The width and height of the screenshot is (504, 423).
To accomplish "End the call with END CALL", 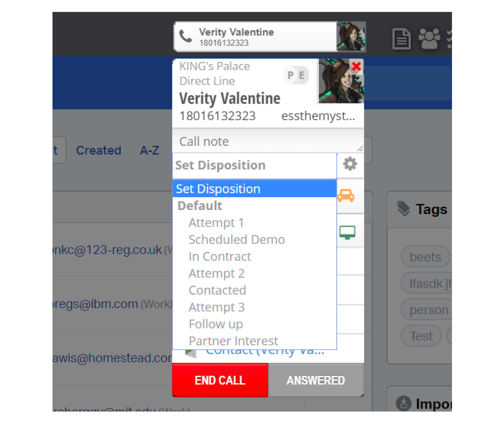I will 220,380.
